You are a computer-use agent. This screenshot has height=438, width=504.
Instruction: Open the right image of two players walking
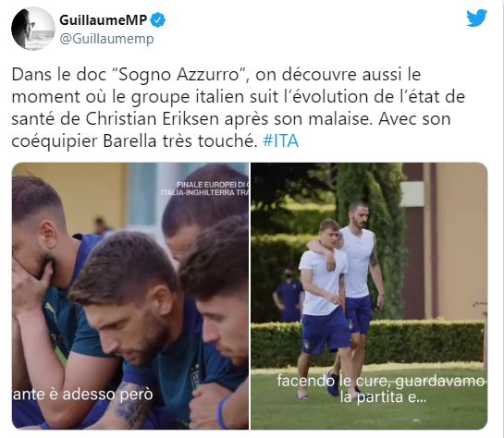coord(369,296)
